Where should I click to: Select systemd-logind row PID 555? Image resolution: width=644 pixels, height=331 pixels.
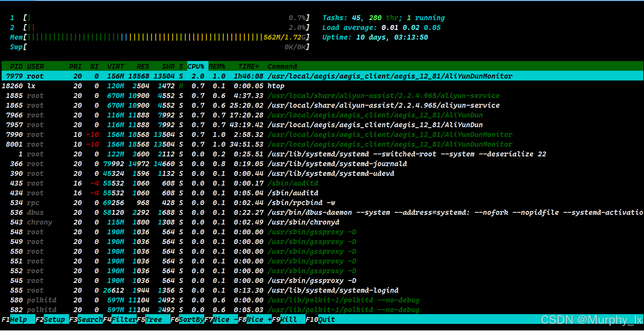pyautogui.click(x=322, y=290)
